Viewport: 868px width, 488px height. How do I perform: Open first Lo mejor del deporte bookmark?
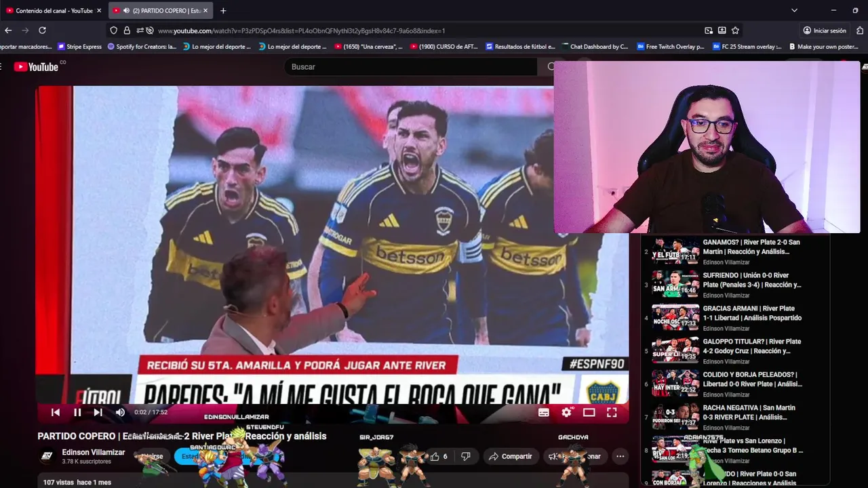tap(217, 47)
